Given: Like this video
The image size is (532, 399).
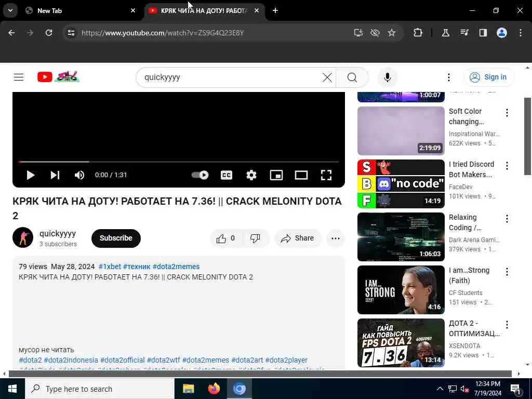Looking at the screenshot, I should (226, 238).
